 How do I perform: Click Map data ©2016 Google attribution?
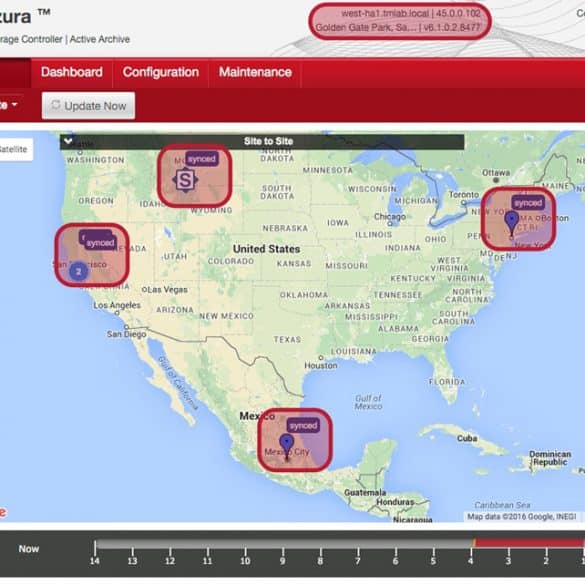pyautogui.click(x=522, y=516)
